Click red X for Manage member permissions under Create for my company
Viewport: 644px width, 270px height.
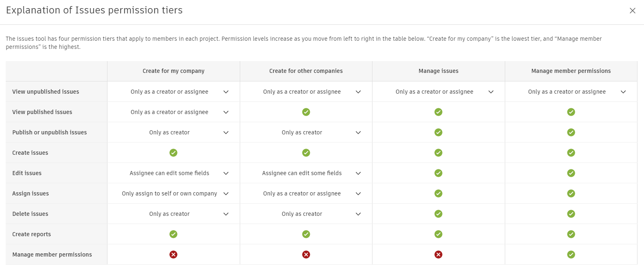pos(173,255)
